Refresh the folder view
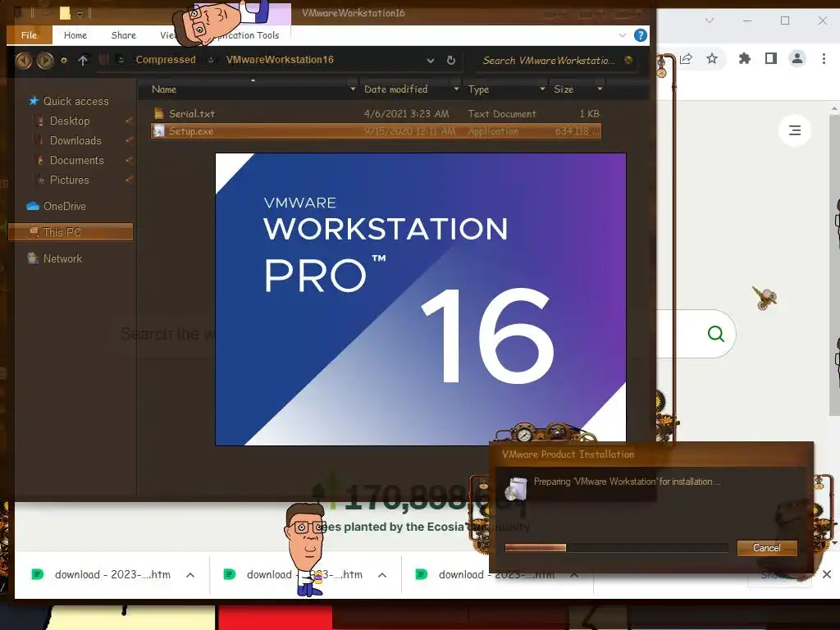 click(451, 60)
